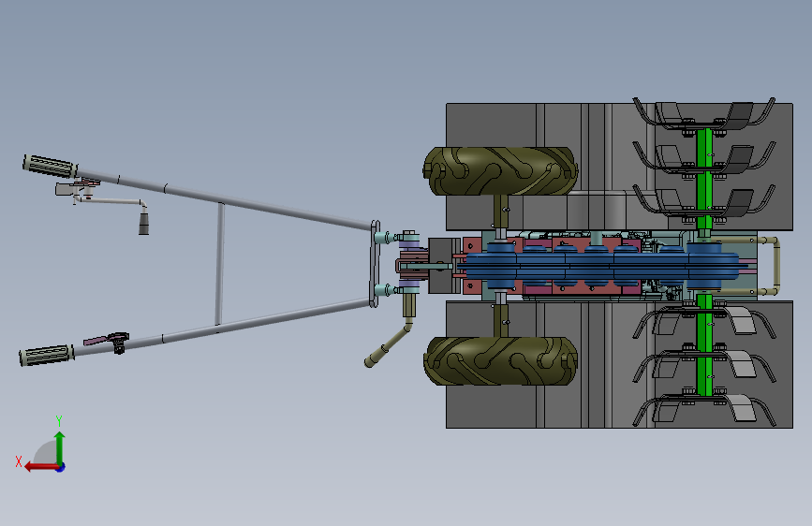Select the cross brace between the handlebars
This screenshot has height=526, width=812.
(x=220, y=264)
